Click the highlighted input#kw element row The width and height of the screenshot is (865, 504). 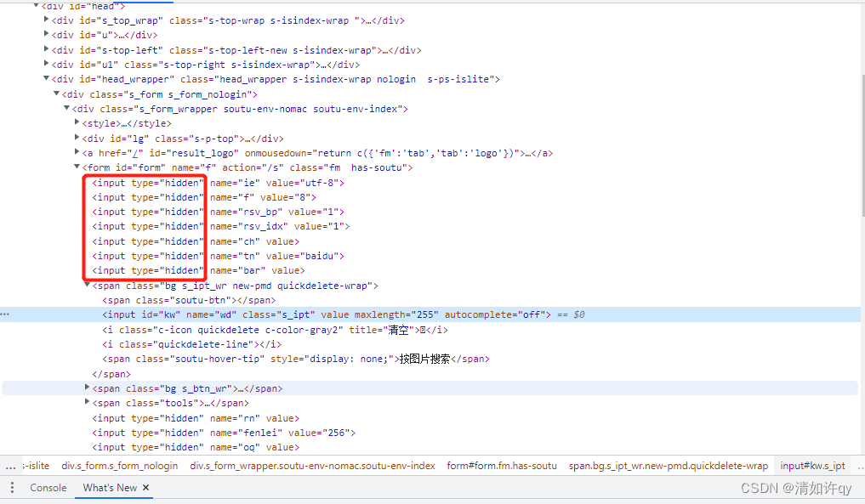[255, 314]
